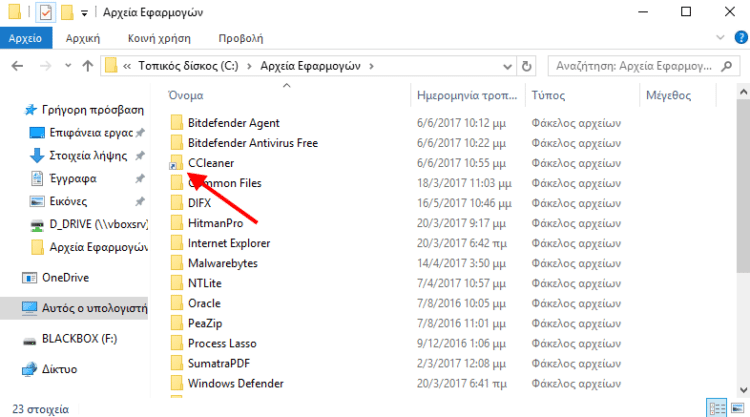Select the NTLite folder icon
Viewport: 750px width, 417px height.
click(176, 283)
